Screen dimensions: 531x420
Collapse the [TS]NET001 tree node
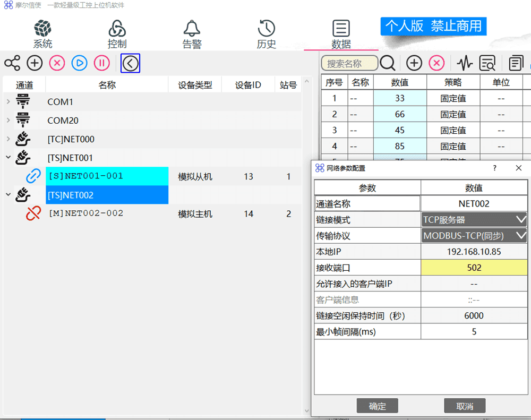8,157
